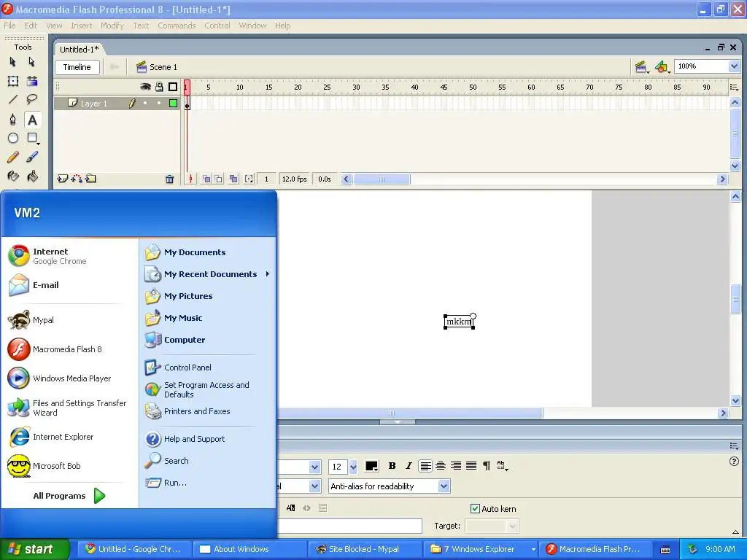
Task: Select the Selection arrow tool
Action: pos(13,62)
